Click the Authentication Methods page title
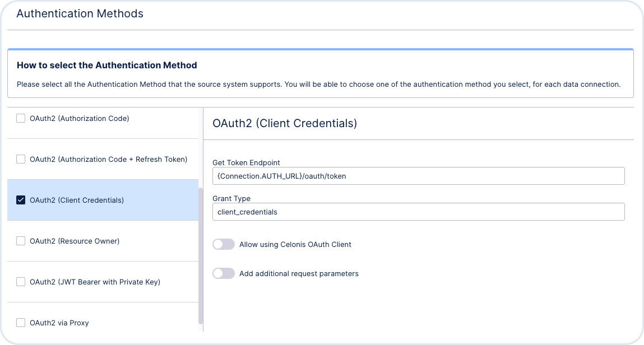The width and height of the screenshot is (644, 345). click(x=80, y=13)
